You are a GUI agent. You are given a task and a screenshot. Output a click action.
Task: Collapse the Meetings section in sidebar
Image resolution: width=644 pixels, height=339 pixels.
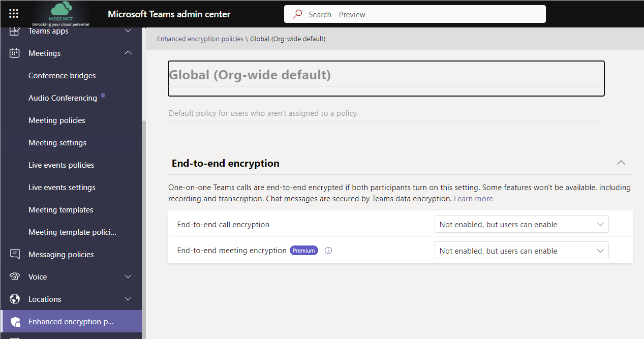128,53
